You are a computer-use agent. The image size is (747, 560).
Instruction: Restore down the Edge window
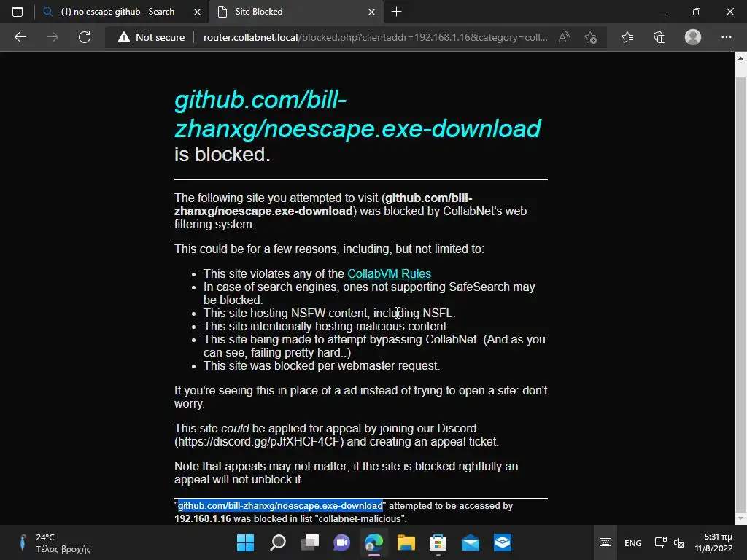point(697,12)
